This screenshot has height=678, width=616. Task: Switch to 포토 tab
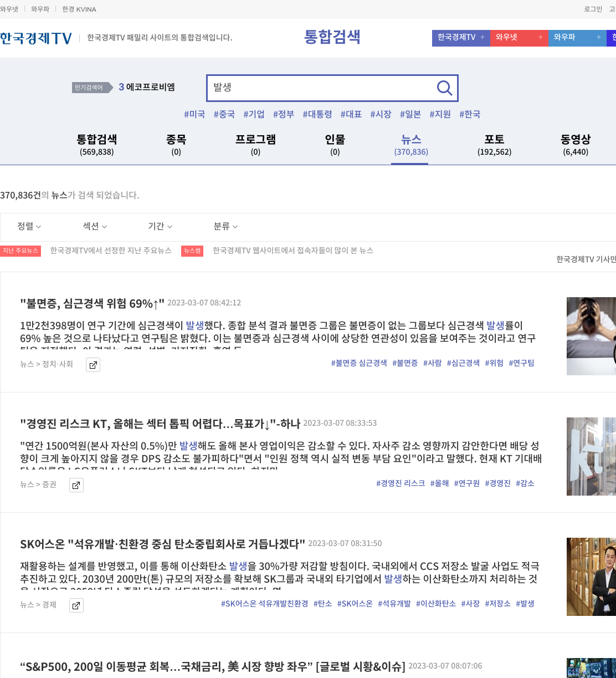tap(494, 145)
